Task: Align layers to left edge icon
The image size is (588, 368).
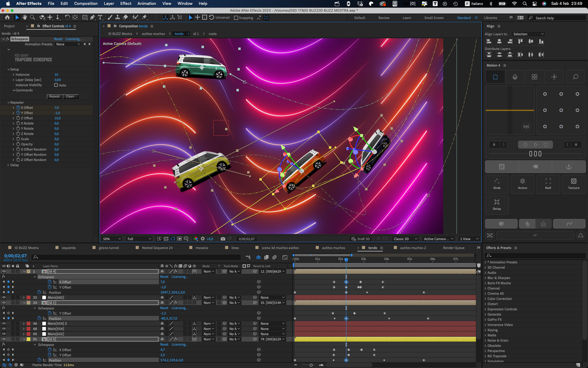Action: 489,41
